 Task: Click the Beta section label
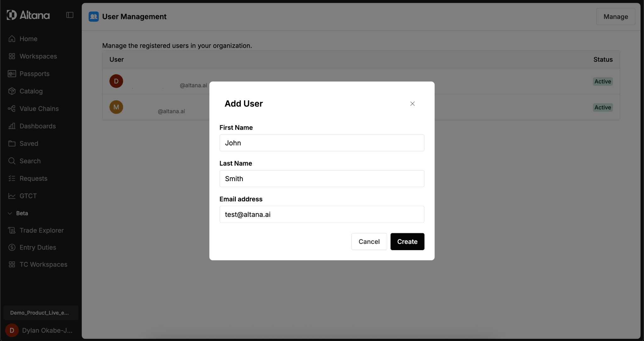[22, 213]
